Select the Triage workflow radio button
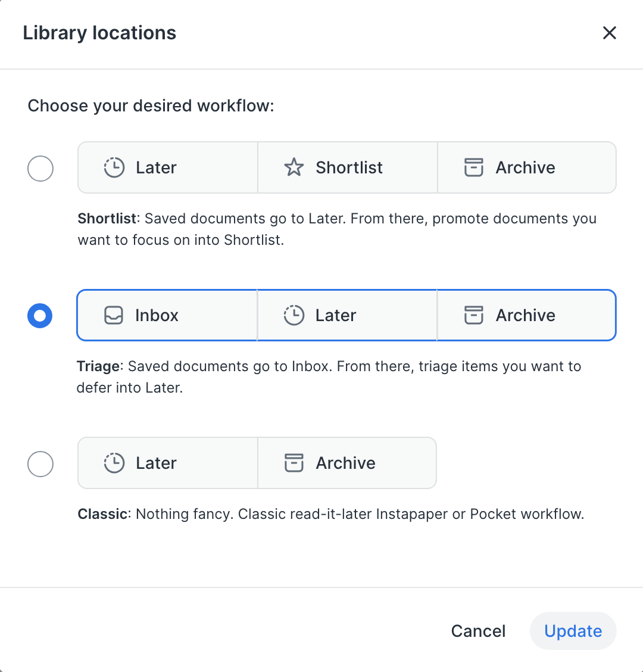643x672 pixels. pyautogui.click(x=40, y=316)
